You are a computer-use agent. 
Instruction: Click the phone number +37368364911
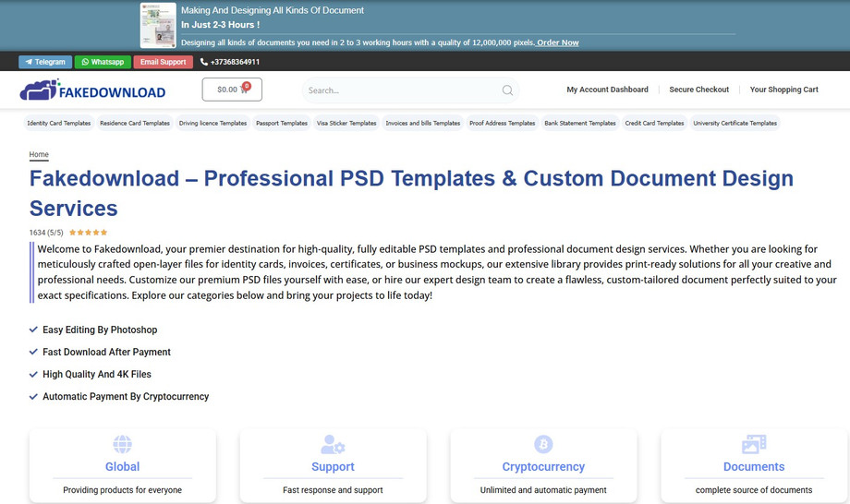point(230,62)
